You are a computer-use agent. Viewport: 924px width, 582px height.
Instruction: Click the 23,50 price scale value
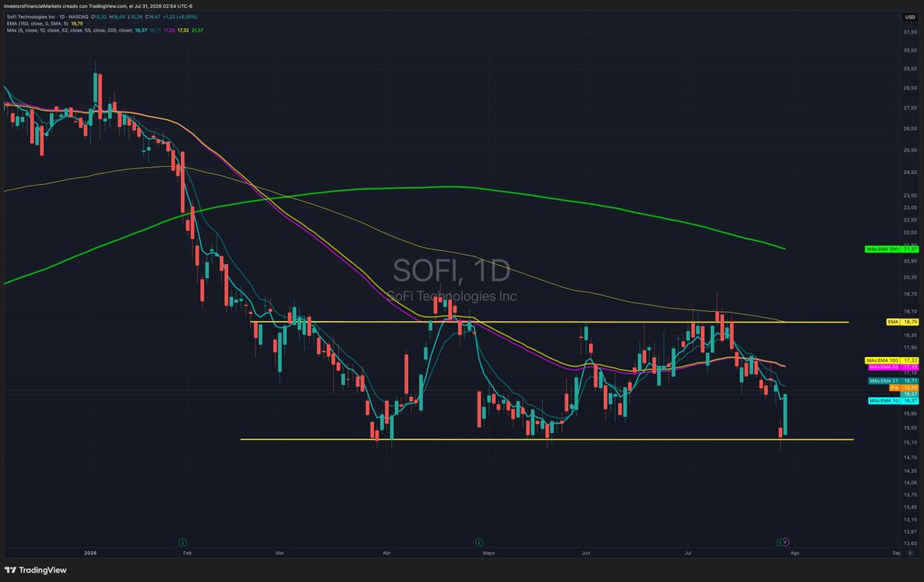909,194
